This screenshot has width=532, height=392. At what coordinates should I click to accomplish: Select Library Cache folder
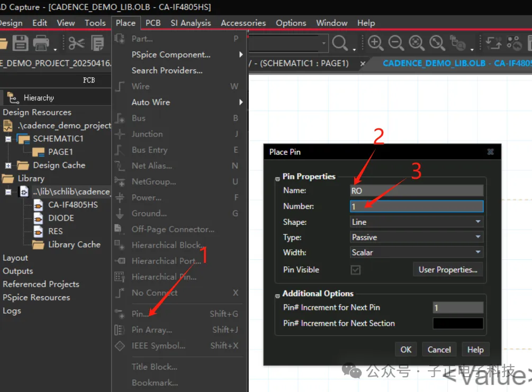click(x=74, y=244)
